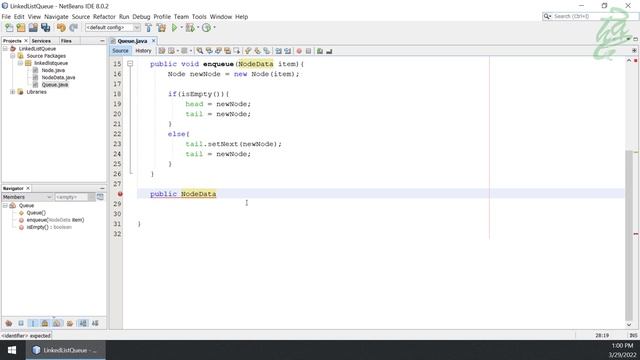Click the editor vertical scrollbar thumb
This screenshot has width=640, height=360.
point(629,236)
